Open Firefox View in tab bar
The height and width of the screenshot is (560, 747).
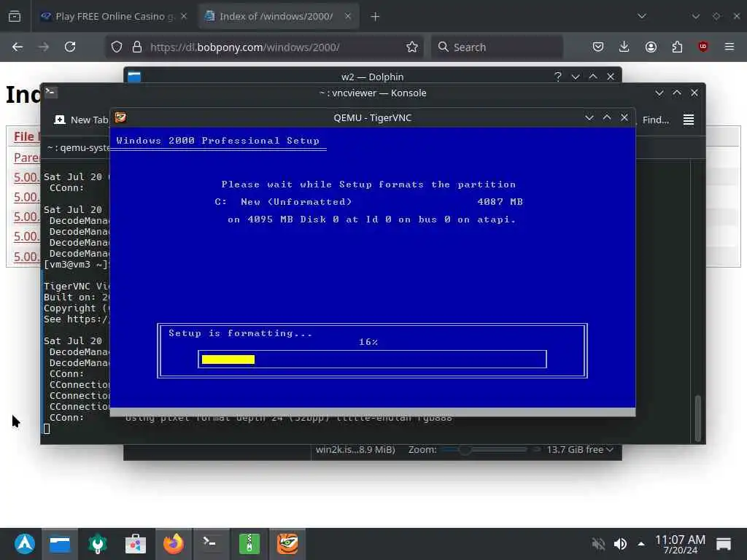point(15,16)
